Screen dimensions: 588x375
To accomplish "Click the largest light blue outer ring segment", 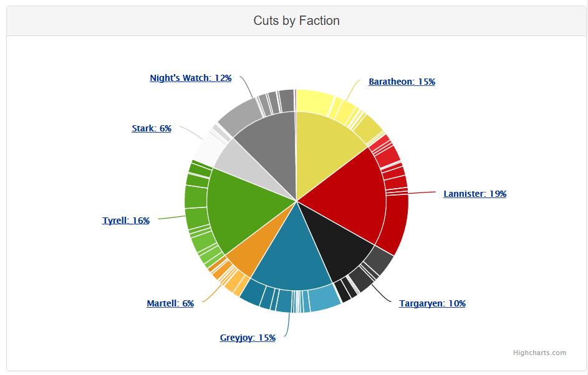I will click(325, 300).
